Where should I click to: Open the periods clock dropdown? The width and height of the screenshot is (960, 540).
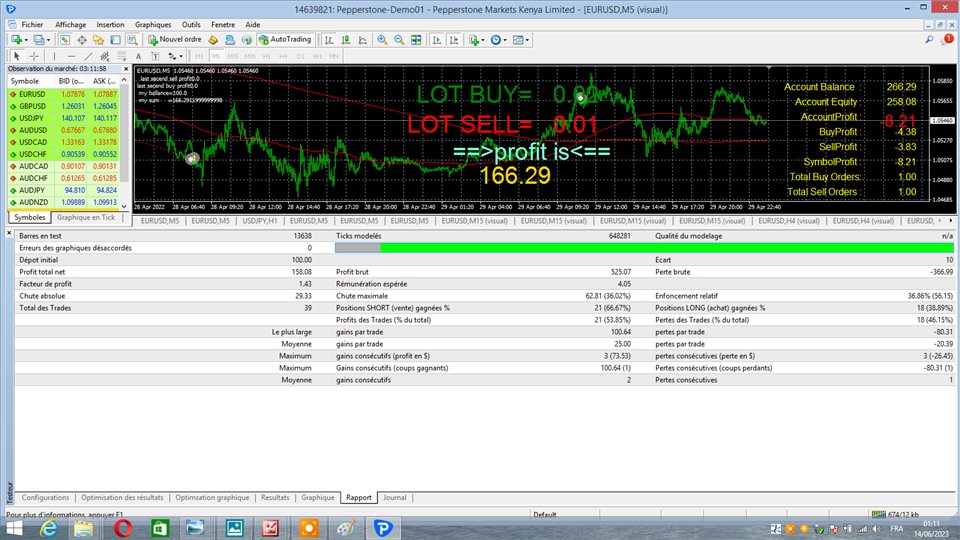click(498, 40)
